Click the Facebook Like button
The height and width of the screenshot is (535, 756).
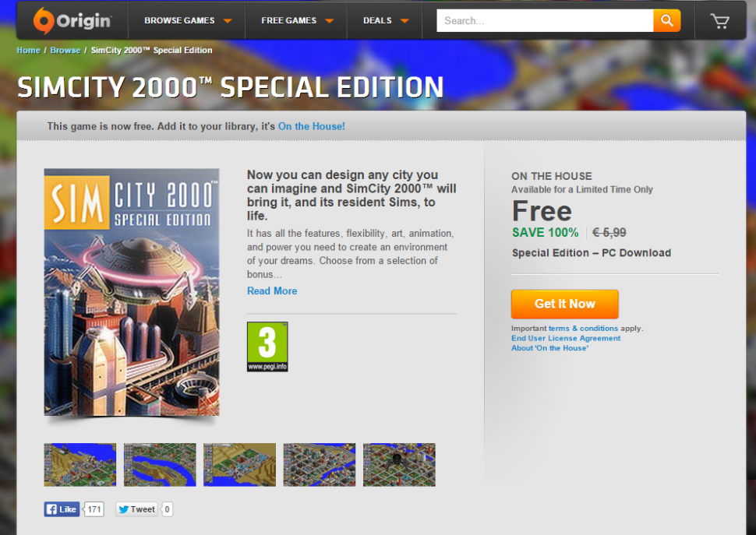click(62, 509)
